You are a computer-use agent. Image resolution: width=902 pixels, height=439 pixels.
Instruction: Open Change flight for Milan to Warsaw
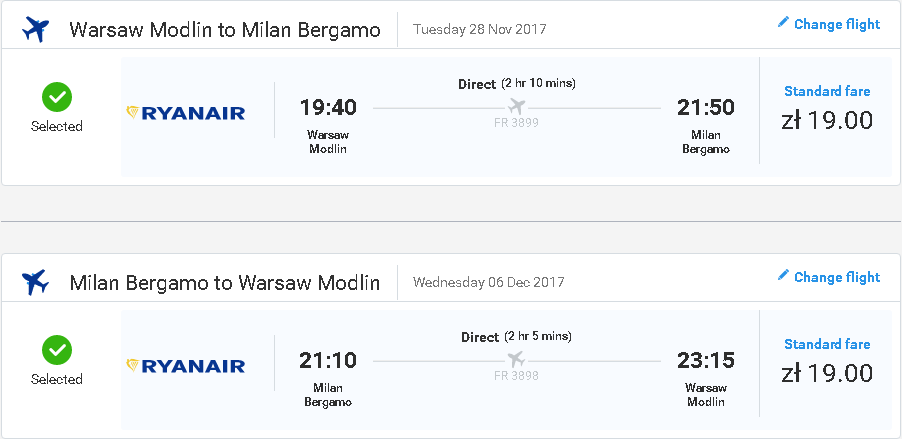coord(828,277)
